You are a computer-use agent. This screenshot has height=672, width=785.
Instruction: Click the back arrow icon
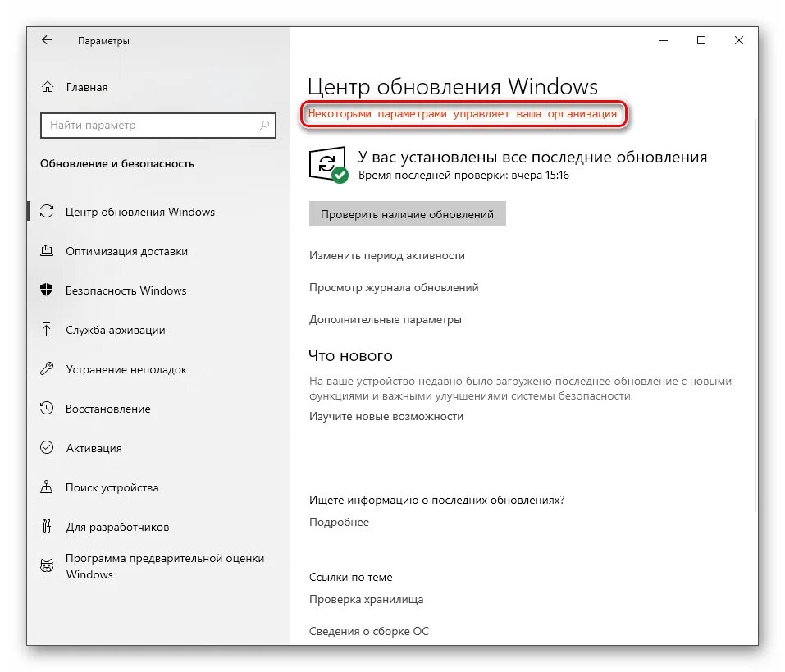47,40
